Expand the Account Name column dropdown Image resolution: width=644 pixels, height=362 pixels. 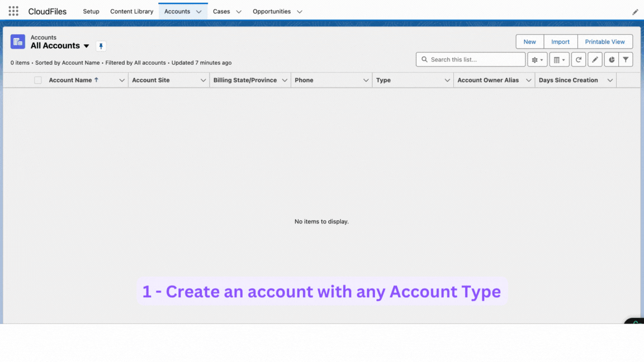click(x=122, y=80)
